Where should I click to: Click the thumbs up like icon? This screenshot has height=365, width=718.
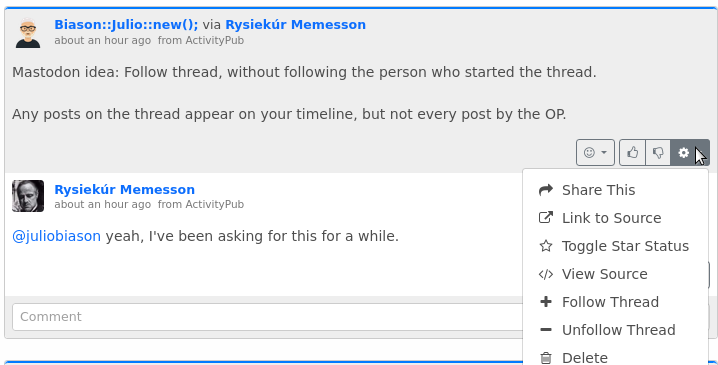632,153
